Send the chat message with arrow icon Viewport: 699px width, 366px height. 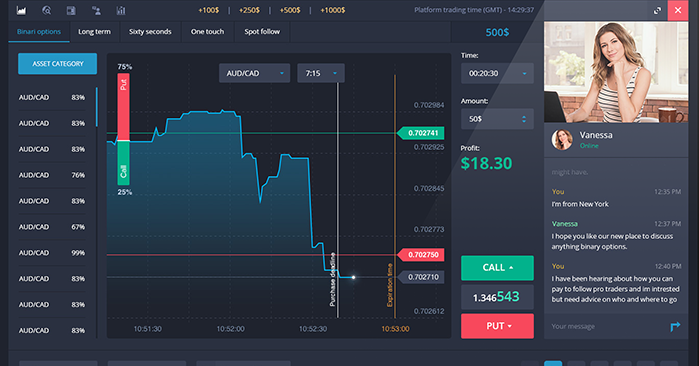pyautogui.click(x=675, y=326)
